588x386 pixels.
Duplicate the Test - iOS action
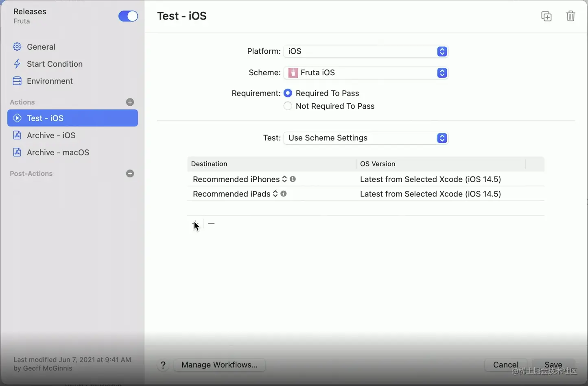coord(546,16)
